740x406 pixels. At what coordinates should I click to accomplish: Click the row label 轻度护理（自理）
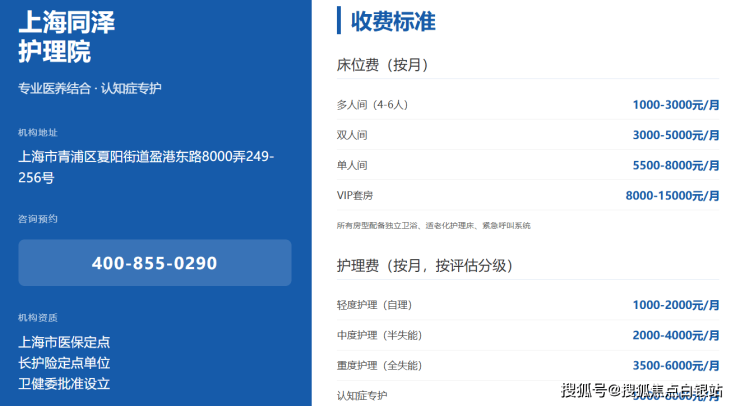tap(375, 305)
